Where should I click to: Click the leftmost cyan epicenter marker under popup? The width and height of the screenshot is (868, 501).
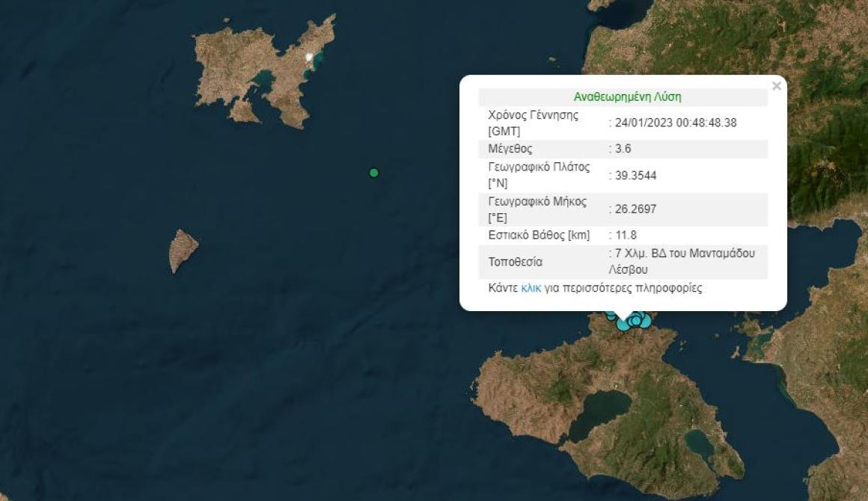(611, 314)
